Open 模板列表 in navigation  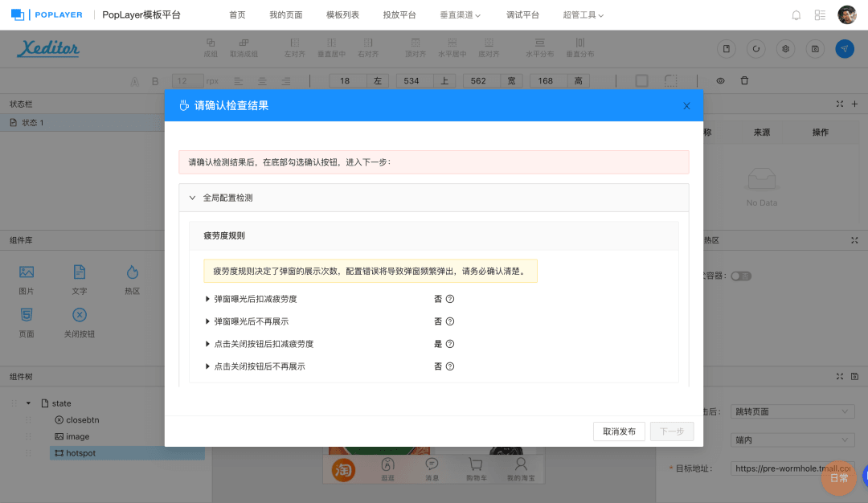(342, 15)
